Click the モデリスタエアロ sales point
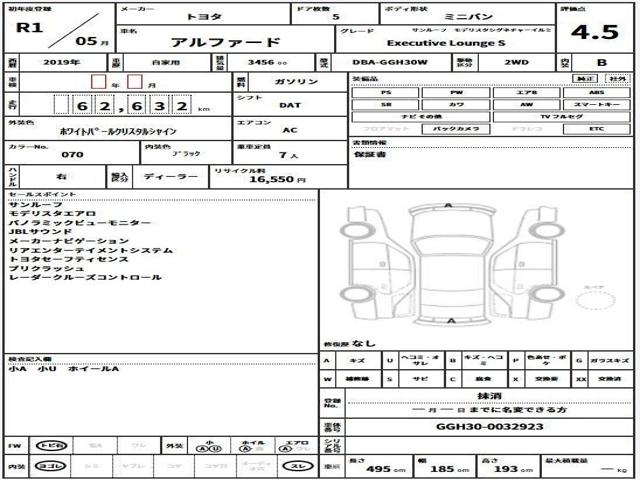The height and width of the screenshot is (480, 640). point(52,213)
